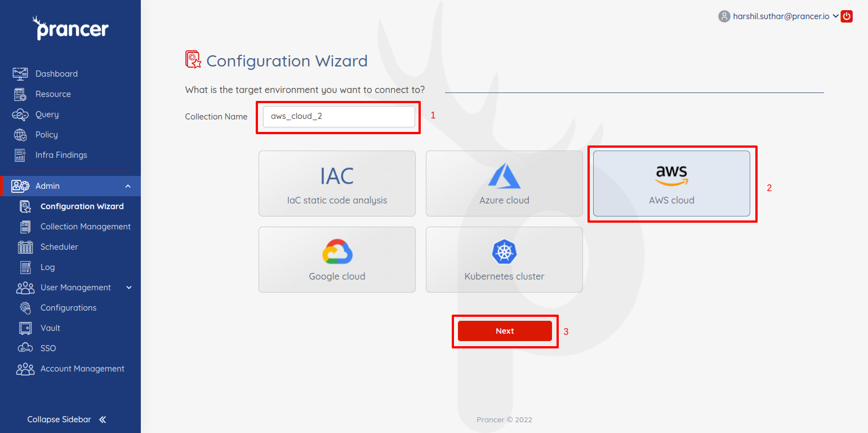868x433 pixels.
Task: Select Collection Management in sidebar
Action: tap(86, 227)
